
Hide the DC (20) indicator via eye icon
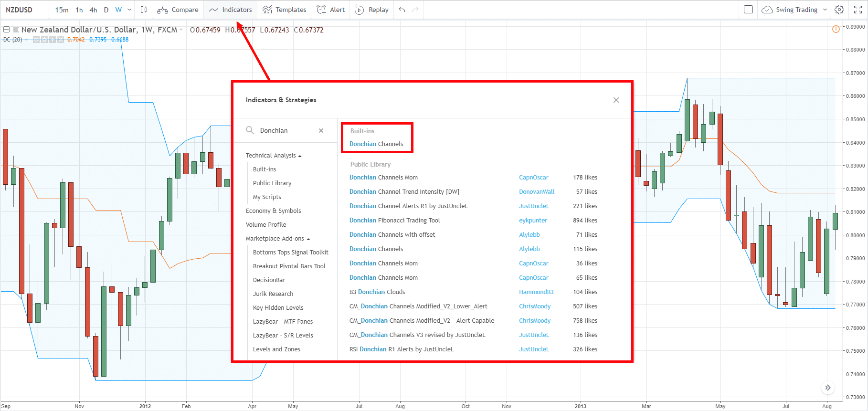pos(36,40)
